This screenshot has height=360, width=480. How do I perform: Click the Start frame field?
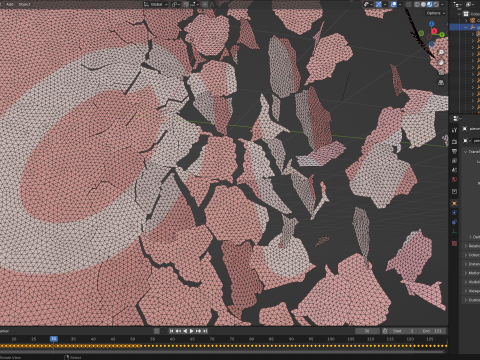pos(403,331)
